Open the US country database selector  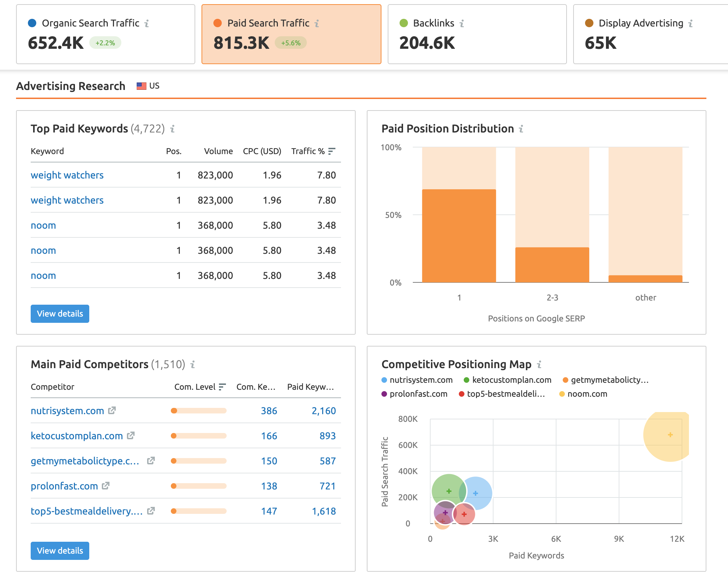coord(148,86)
